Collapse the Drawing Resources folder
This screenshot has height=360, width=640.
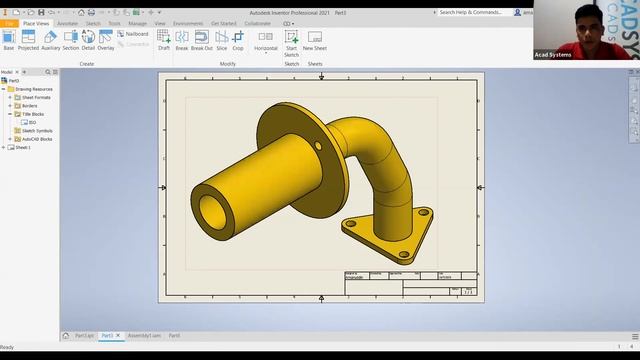pos(4,89)
